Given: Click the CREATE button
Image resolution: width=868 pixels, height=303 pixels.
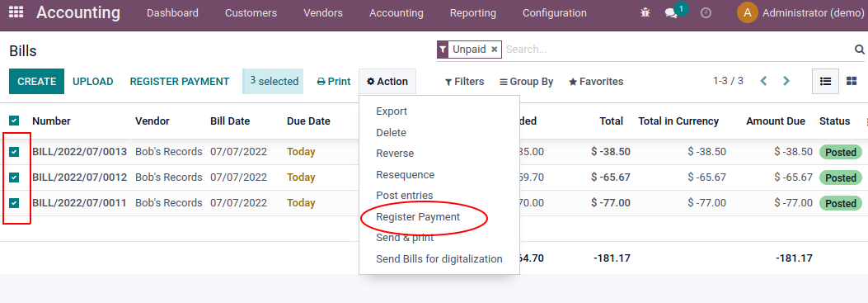Looking at the screenshot, I should coord(36,82).
